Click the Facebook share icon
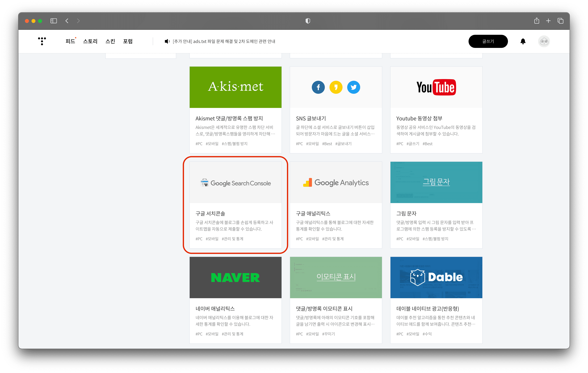The image size is (588, 373). [x=318, y=87]
